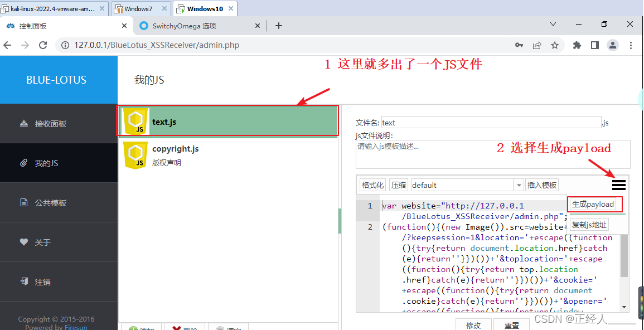Open the hamburger menu in the editor
The image size is (644, 330).
point(618,185)
